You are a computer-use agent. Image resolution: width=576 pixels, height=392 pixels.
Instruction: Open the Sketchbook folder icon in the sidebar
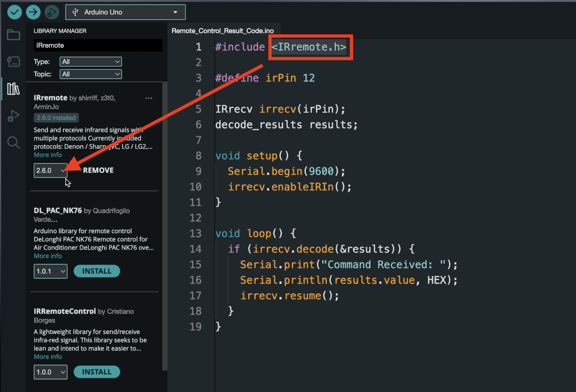point(13,35)
